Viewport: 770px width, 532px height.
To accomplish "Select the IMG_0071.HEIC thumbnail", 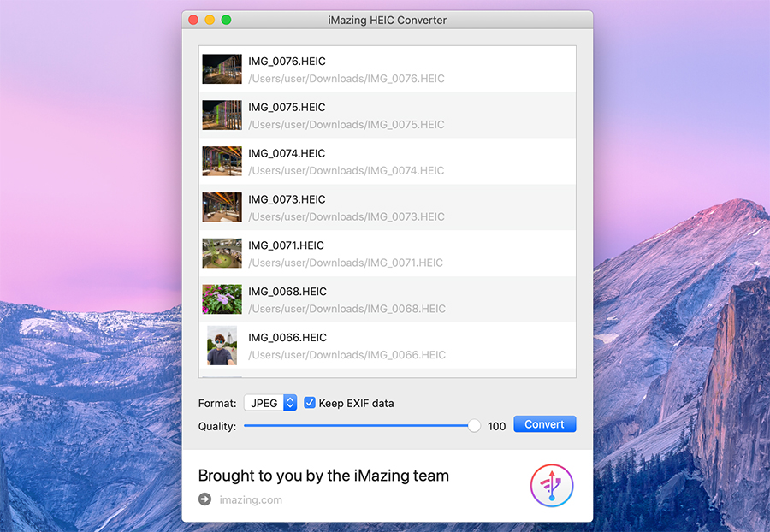I will point(222,253).
